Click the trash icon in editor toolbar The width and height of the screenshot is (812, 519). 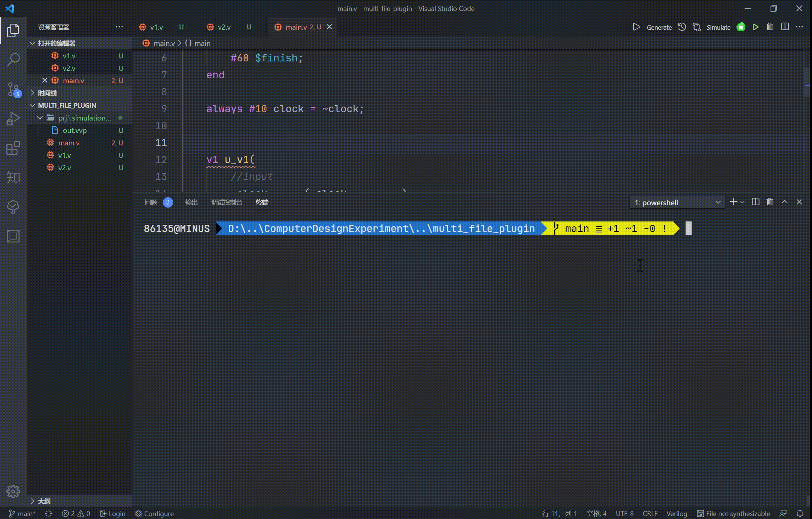770,27
